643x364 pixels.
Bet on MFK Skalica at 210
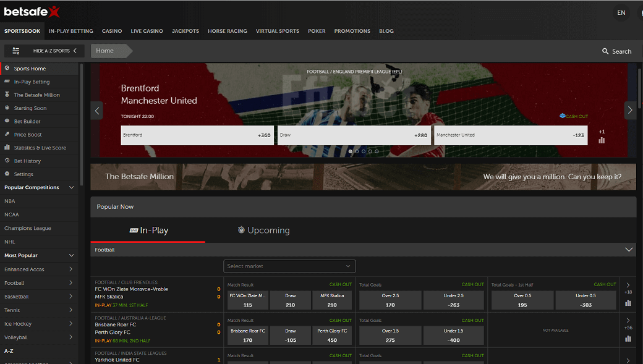[x=332, y=300]
